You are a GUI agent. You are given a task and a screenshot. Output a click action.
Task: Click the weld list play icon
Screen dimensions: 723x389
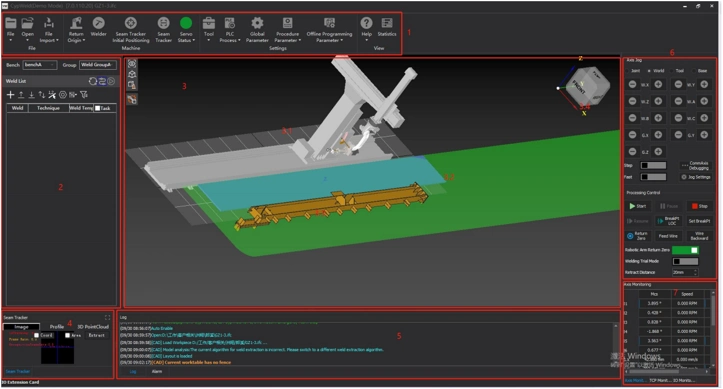111,81
